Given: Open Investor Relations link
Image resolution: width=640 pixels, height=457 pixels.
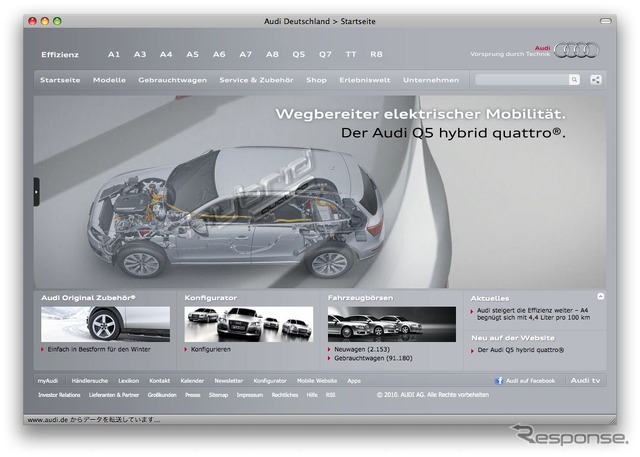Looking at the screenshot, I should (59, 395).
